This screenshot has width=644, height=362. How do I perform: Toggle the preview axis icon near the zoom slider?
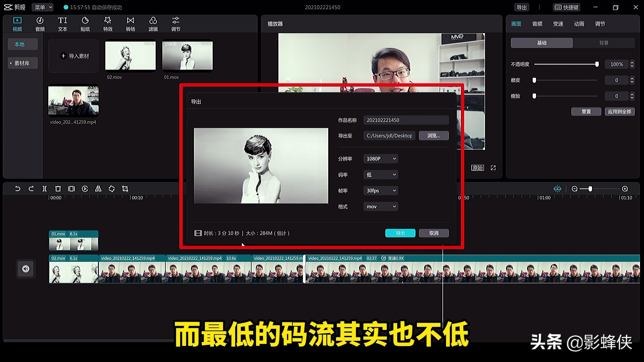coord(557,189)
